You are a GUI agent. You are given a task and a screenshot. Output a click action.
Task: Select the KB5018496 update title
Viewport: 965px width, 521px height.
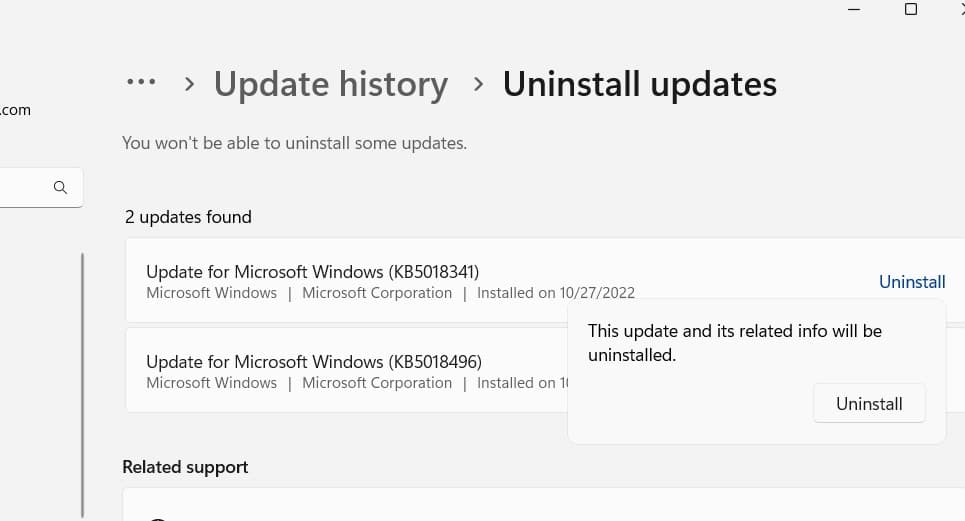(x=313, y=361)
